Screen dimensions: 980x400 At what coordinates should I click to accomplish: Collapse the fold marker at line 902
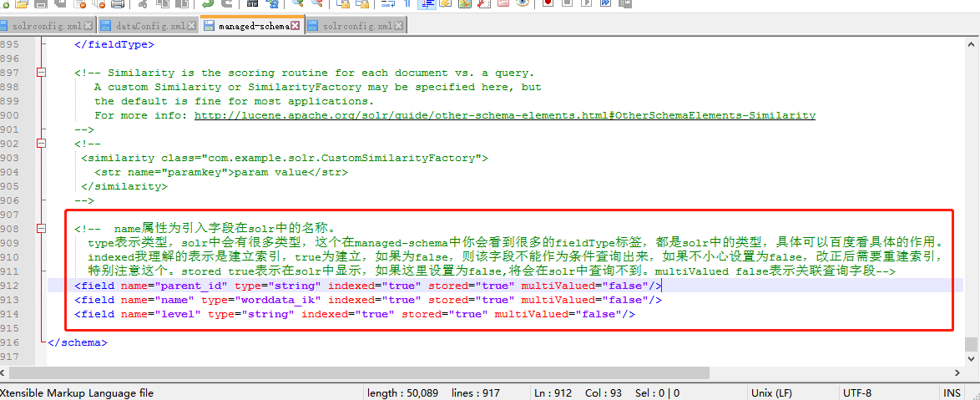pyautogui.click(x=42, y=143)
